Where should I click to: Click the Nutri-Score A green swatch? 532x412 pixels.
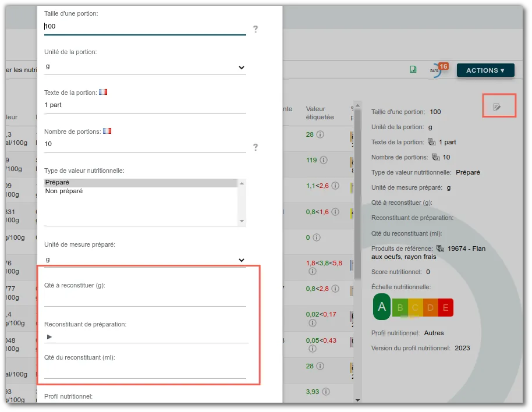(x=382, y=307)
